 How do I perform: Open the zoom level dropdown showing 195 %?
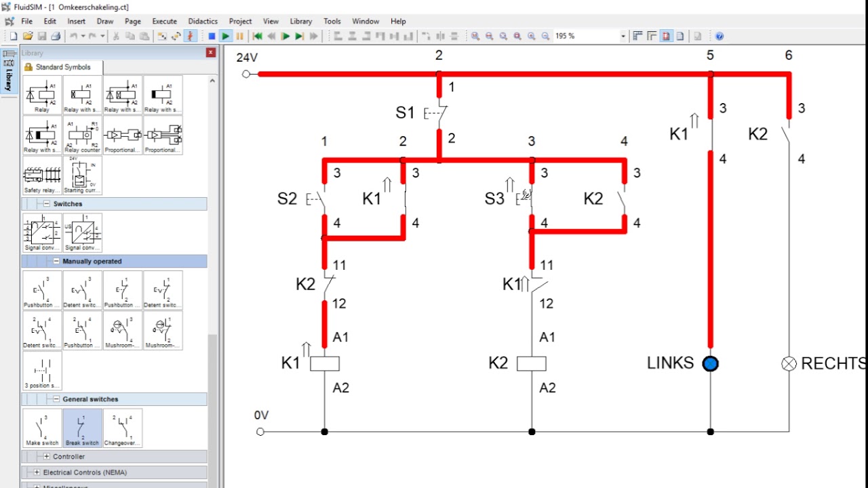[x=623, y=36]
